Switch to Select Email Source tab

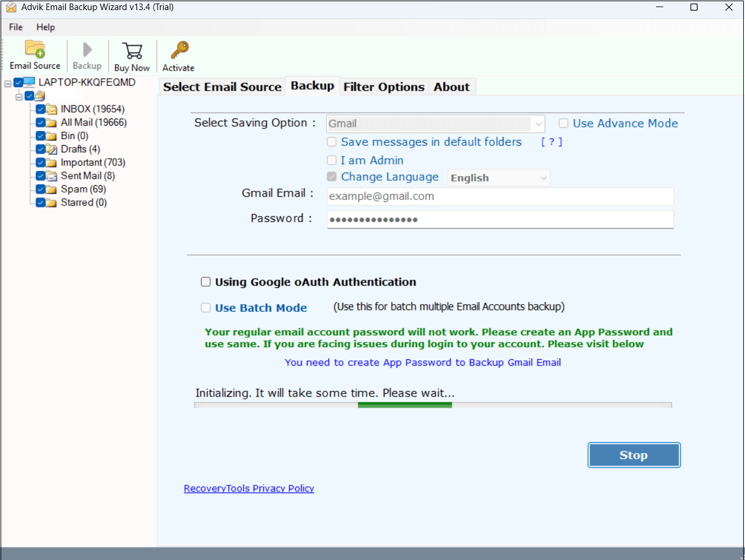click(x=222, y=87)
